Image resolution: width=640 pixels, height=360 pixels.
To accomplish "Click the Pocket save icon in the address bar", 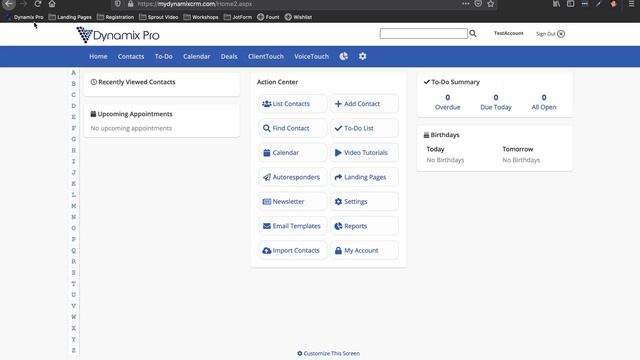I will tap(478, 4).
